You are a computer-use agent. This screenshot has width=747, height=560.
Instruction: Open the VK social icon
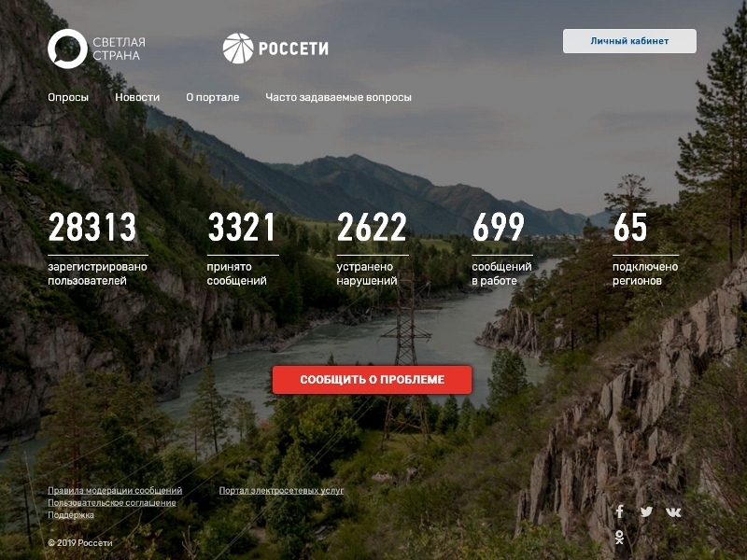(673, 512)
